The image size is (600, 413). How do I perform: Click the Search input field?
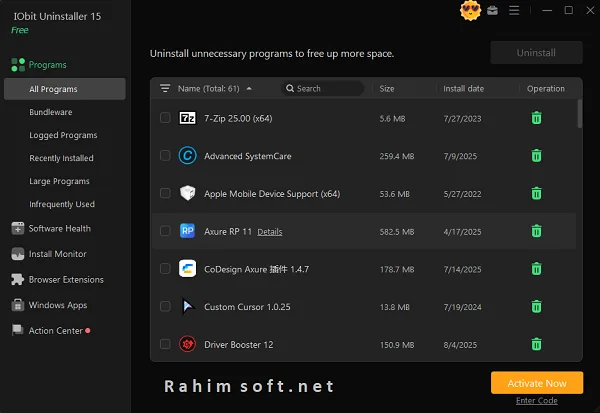click(x=323, y=88)
